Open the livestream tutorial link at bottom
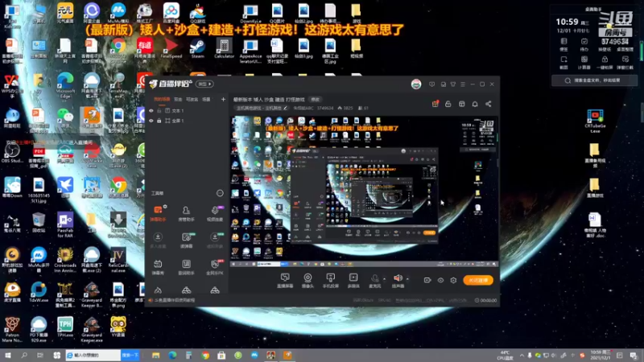This screenshot has height=362, width=644. 175,300
